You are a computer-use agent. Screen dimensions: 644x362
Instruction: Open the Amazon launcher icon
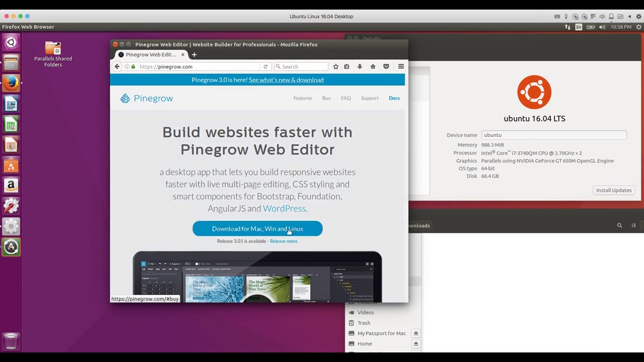[x=11, y=186]
